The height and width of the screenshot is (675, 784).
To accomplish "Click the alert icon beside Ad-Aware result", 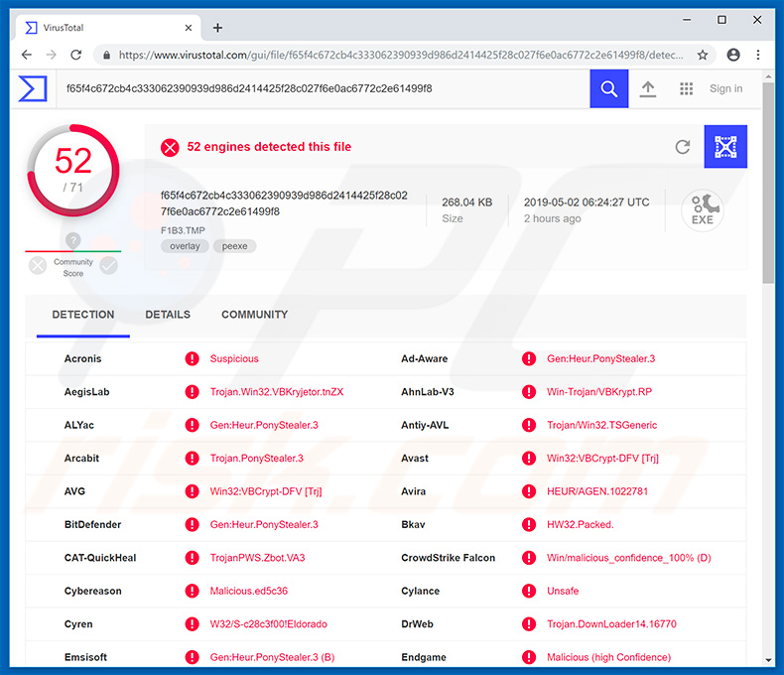I will [x=529, y=358].
